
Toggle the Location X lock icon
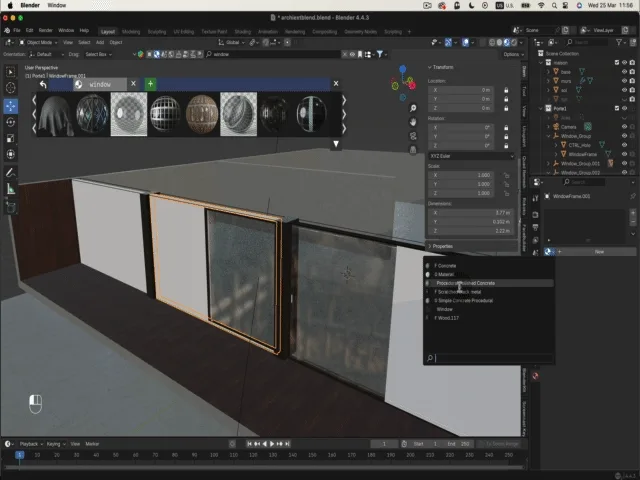tap(507, 90)
